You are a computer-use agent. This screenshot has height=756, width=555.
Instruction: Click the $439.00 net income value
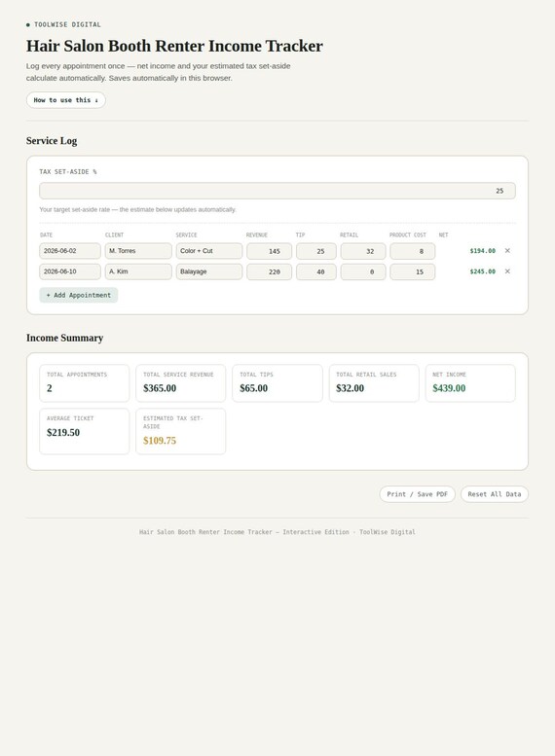pyautogui.click(x=449, y=388)
